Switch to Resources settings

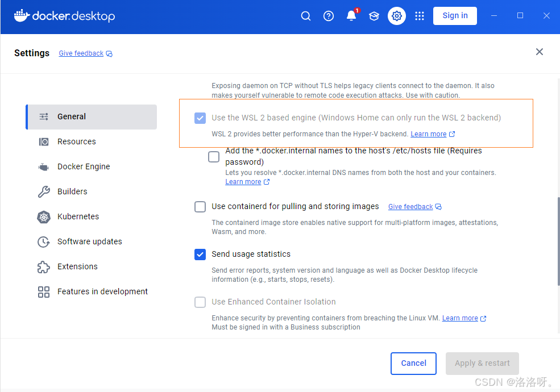click(92, 141)
